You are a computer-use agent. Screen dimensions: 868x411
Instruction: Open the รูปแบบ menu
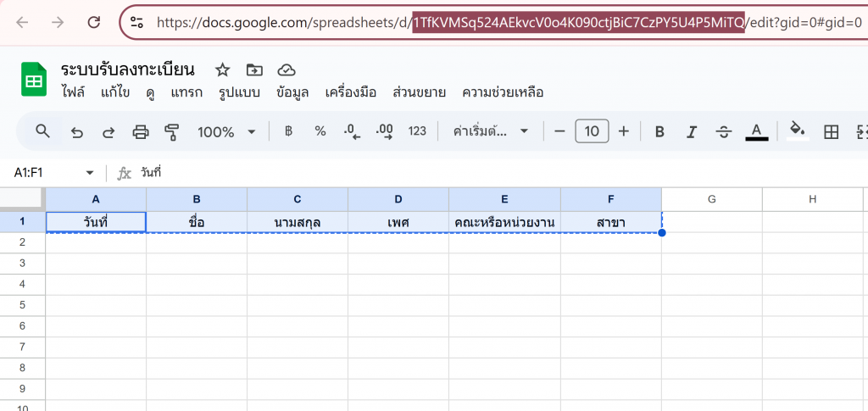pos(239,92)
